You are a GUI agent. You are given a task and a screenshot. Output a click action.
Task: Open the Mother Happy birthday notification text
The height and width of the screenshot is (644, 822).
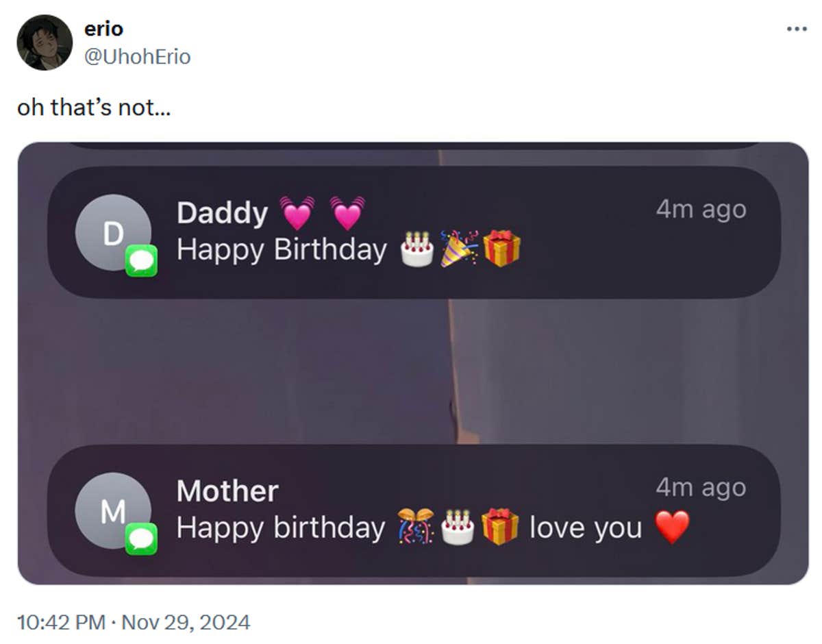(281, 528)
